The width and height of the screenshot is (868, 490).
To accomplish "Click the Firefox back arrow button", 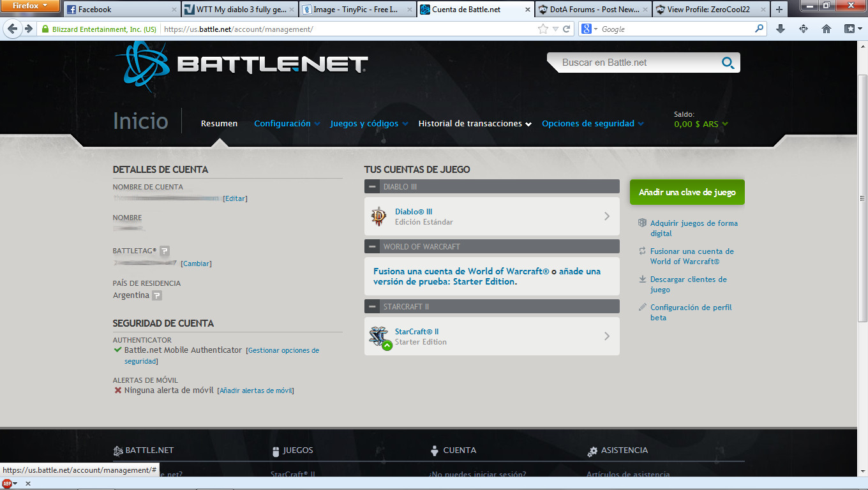I will point(12,29).
